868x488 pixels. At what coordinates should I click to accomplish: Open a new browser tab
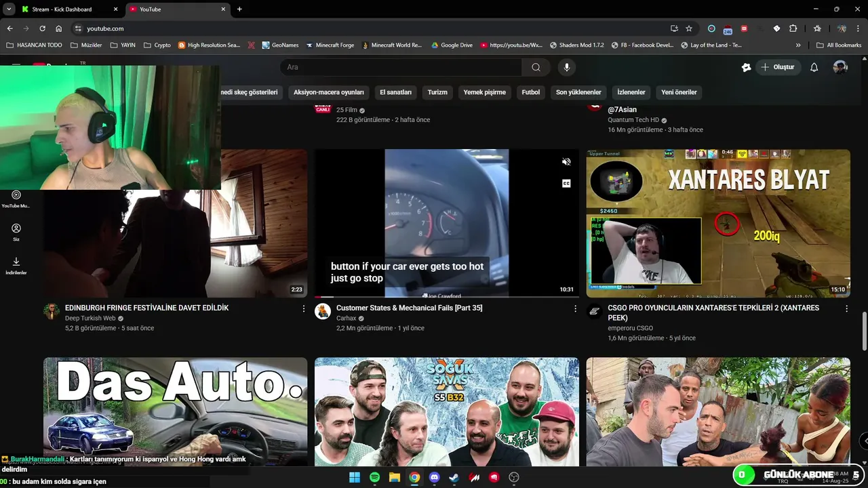[239, 9]
